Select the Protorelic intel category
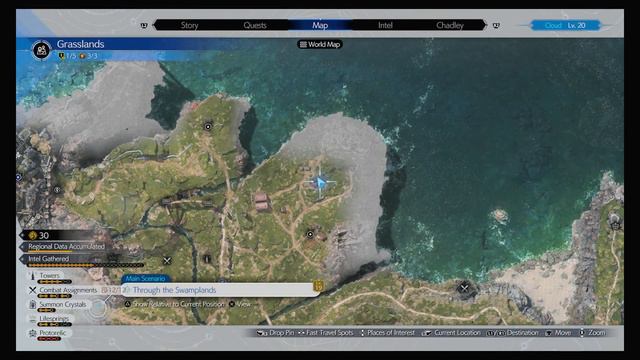Screen dimensions: 640x360 [x=52, y=333]
